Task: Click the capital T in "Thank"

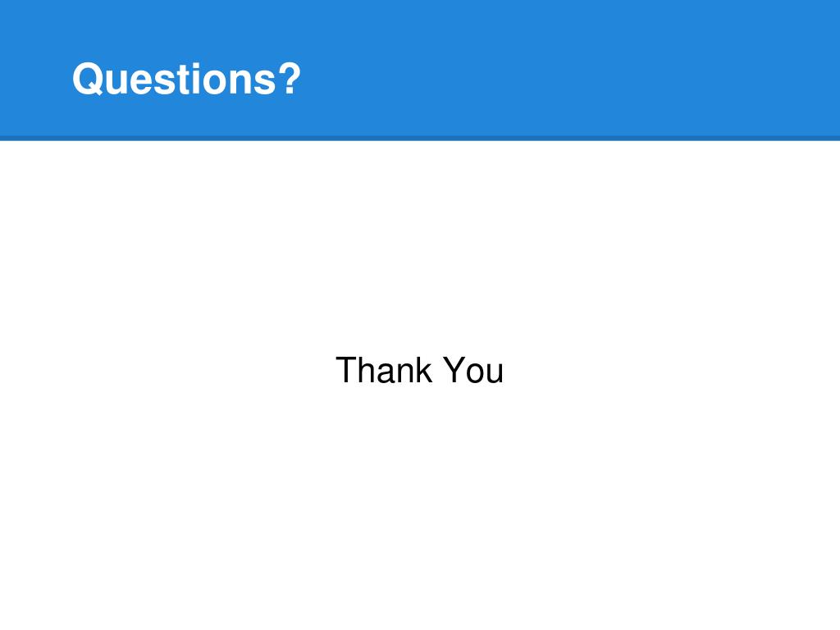Action: click(x=345, y=370)
